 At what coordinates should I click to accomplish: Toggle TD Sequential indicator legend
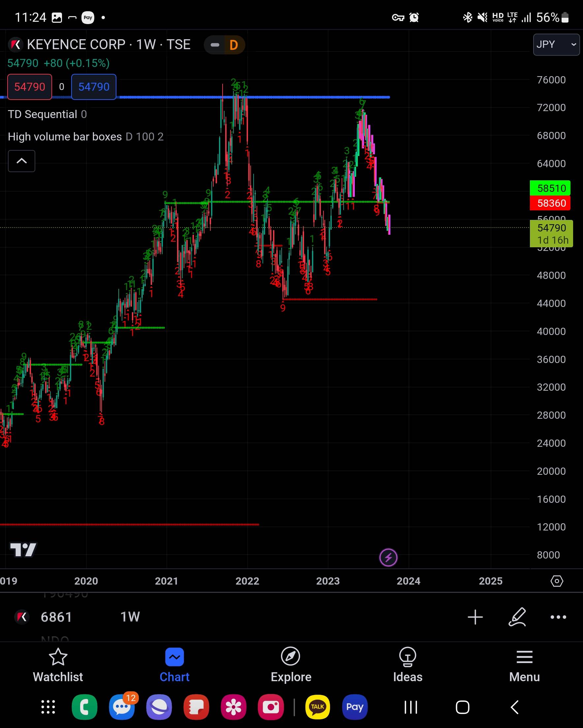tap(43, 114)
